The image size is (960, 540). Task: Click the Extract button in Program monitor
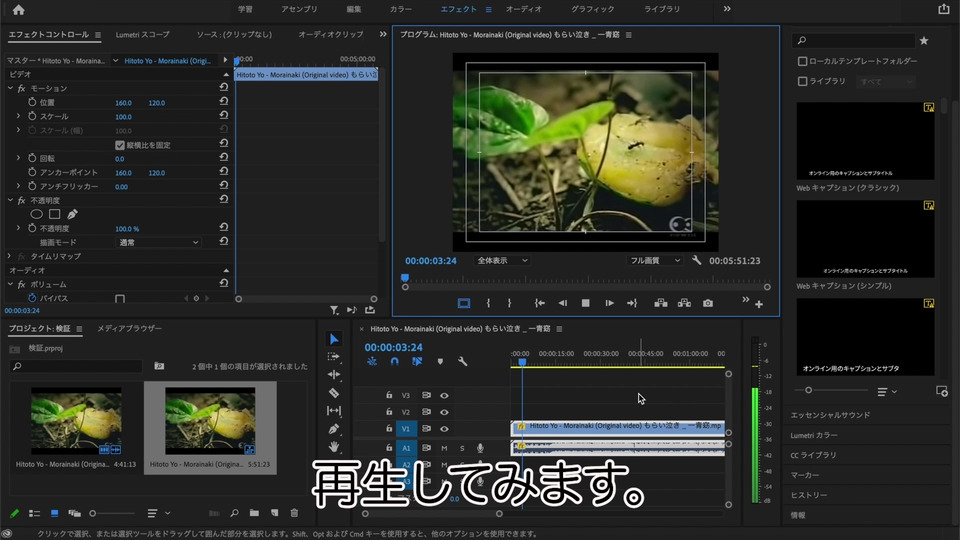(x=684, y=303)
